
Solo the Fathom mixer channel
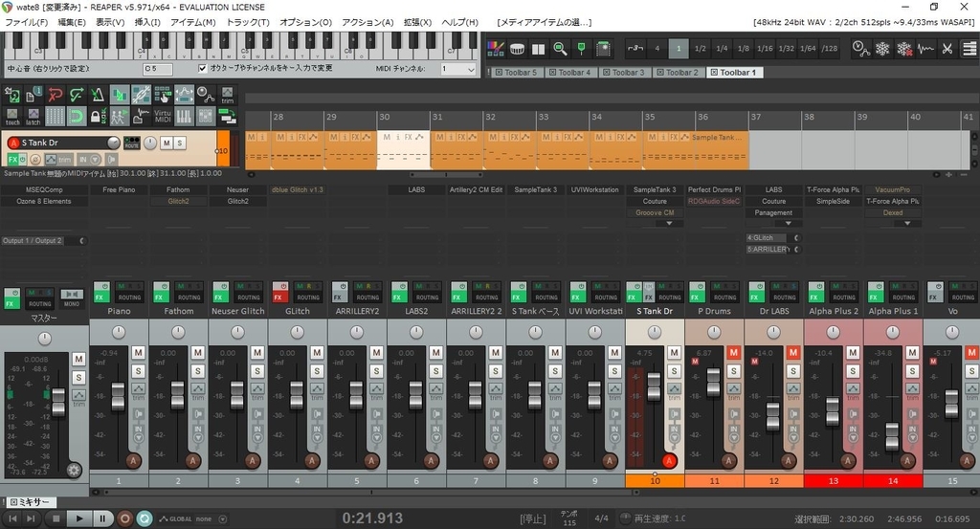(197, 371)
